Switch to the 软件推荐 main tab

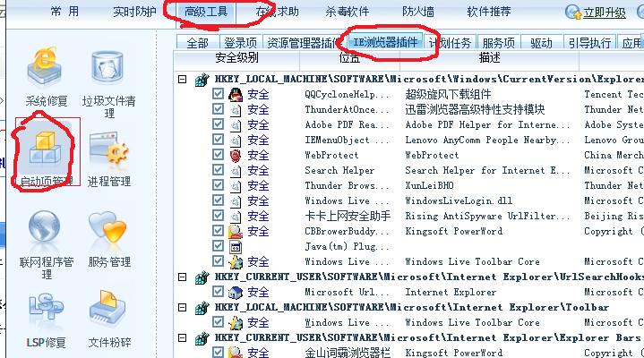[x=489, y=12]
